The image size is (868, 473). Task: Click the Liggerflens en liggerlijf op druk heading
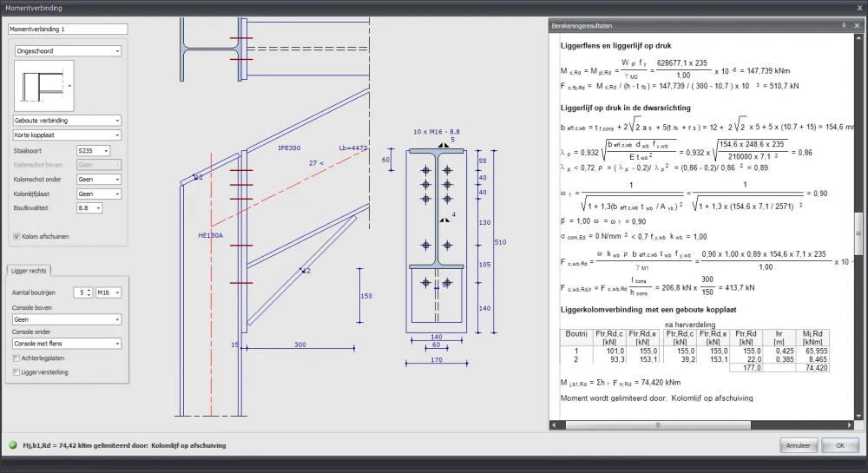[x=615, y=46]
